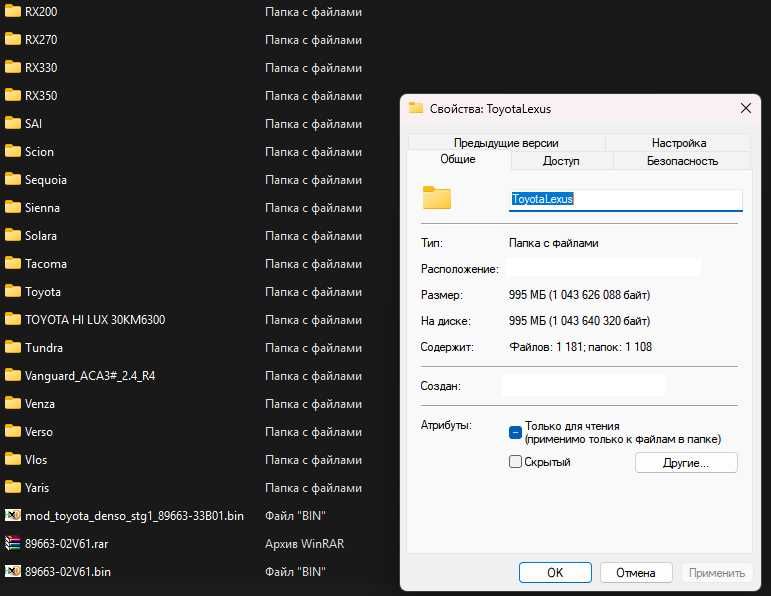Confirm with the OK button
Screen dimensions: 771x596
coord(555,572)
